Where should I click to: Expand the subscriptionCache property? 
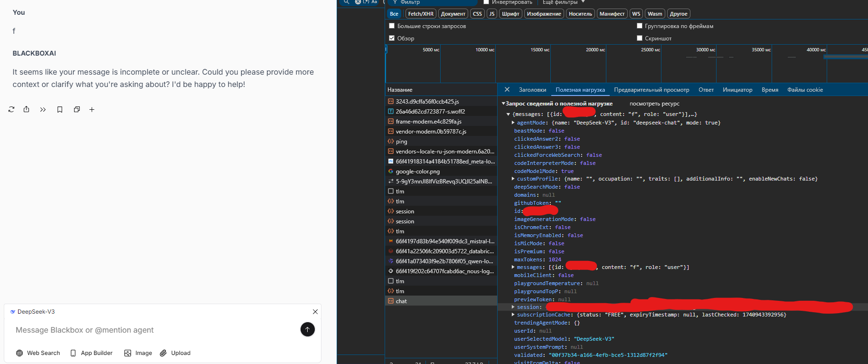pyautogui.click(x=513, y=315)
